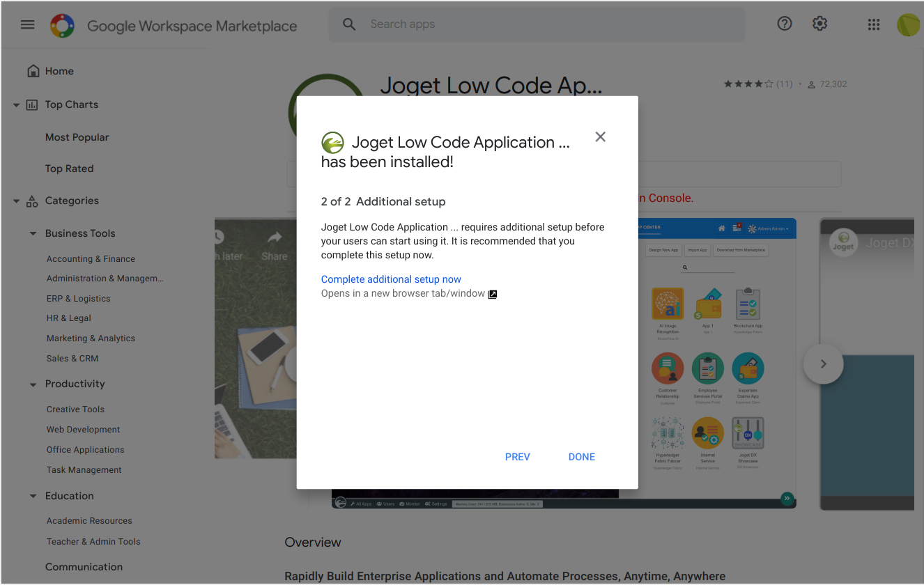924x585 pixels.
Task: Click the search magnifier icon
Action: pyautogui.click(x=349, y=24)
